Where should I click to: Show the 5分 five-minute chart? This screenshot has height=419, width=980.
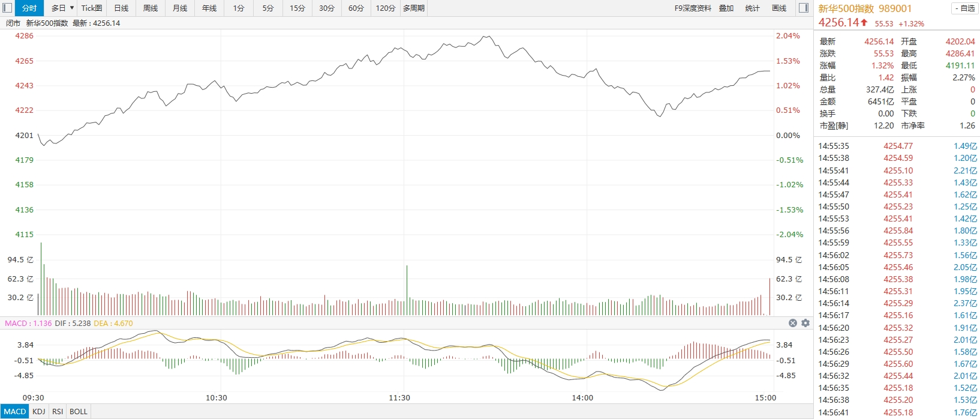pos(268,8)
